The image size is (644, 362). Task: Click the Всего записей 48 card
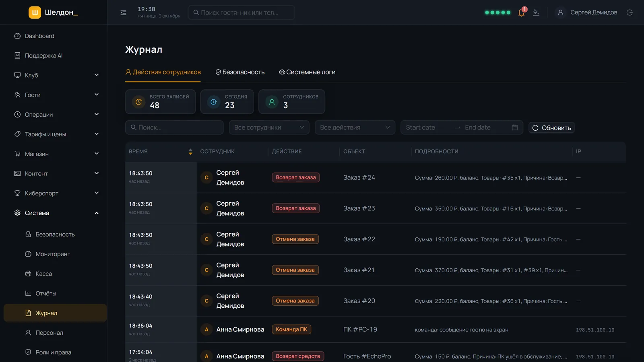coord(160,102)
